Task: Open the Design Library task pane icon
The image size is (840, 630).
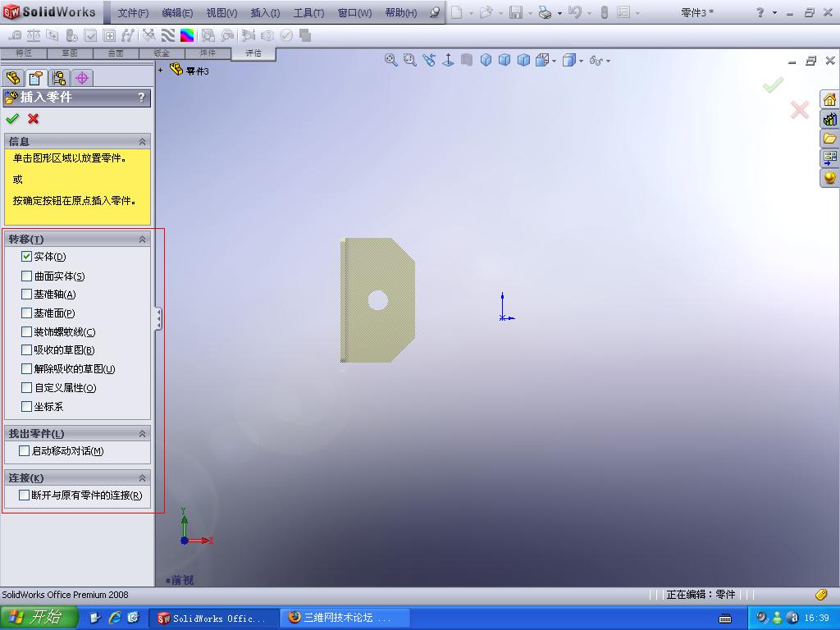Action: point(829,119)
